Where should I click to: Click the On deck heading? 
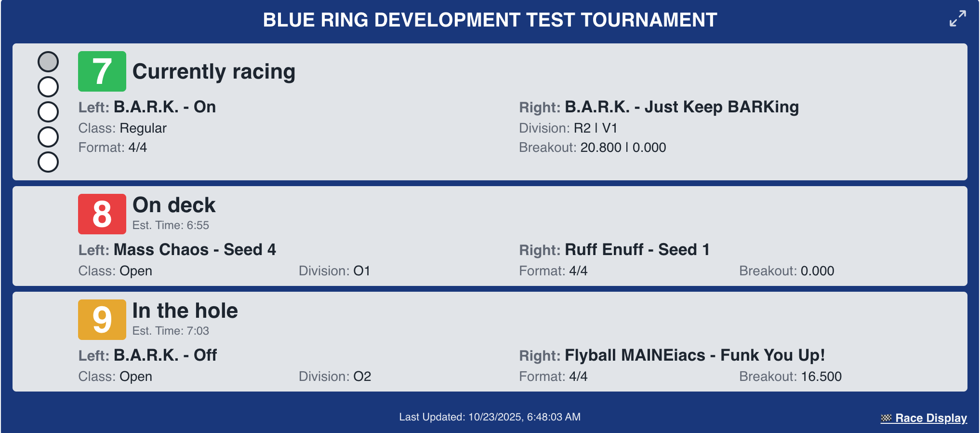pyautogui.click(x=174, y=205)
